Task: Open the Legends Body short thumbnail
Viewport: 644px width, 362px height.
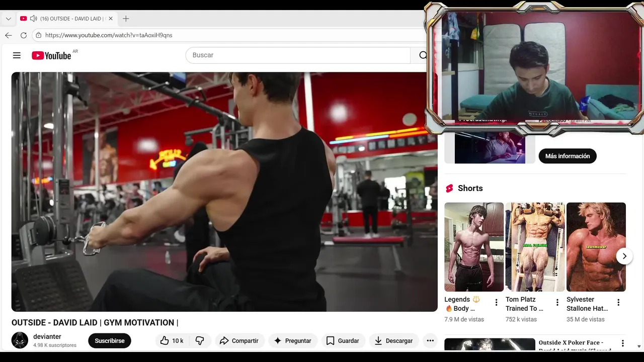Action: point(474,247)
